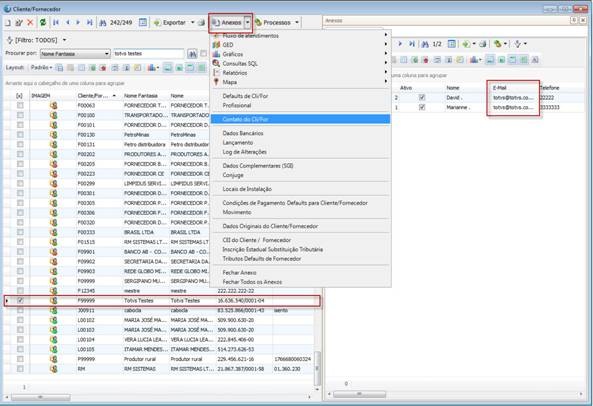
Task: Click printer icon in Anexos panel toolbar
Action: tap(483, 44)
